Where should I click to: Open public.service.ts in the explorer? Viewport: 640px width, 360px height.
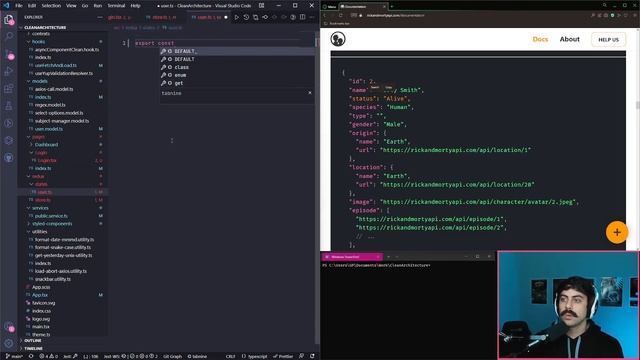[51, 216]
